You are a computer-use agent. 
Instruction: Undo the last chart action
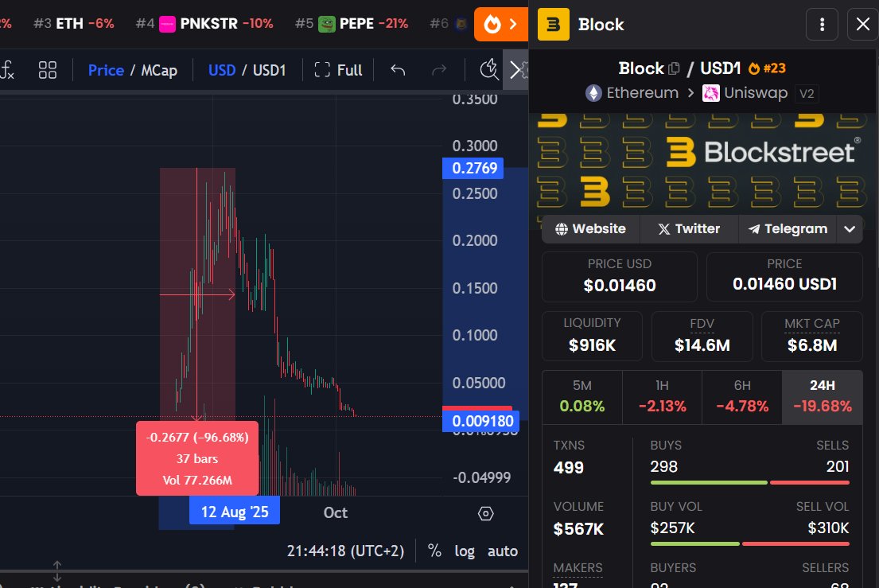pos(398,71)
